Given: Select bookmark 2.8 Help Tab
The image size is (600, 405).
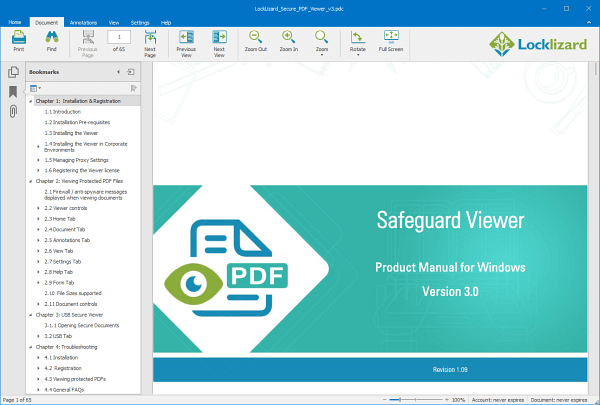Looking at the screenshot, I should [59, 272].
